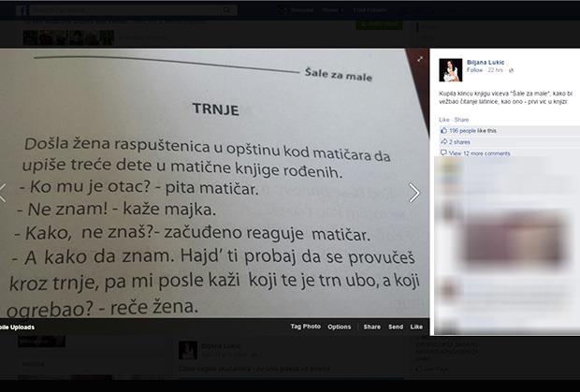The image size is (580, 392).
Task: Click the thumbs-up likes icon
Action: (443, 131)
